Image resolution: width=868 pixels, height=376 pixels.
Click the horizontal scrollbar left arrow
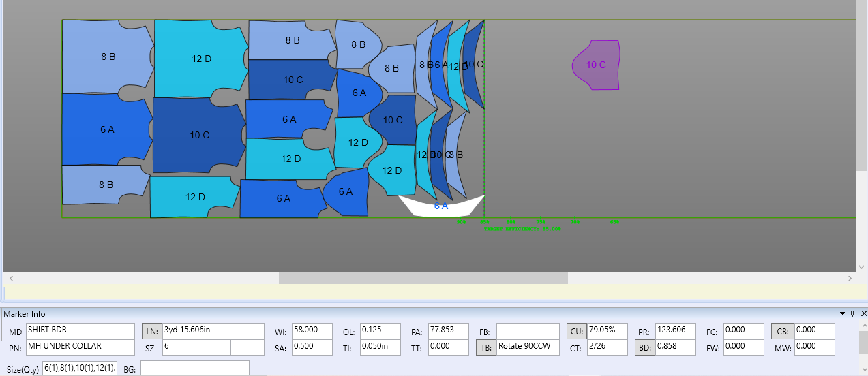(x=10, y=278)
